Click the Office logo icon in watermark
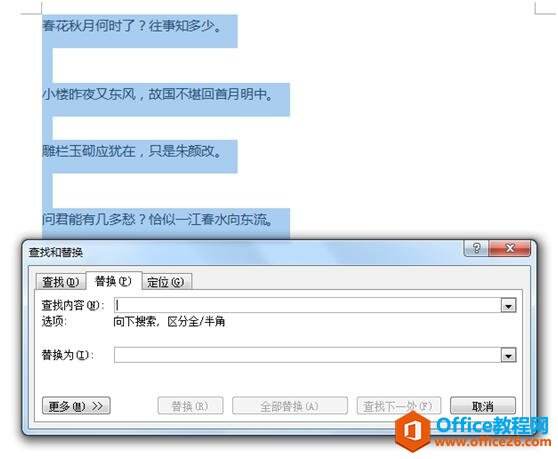Viewport: 558px width, 459px height. point(413,431)
